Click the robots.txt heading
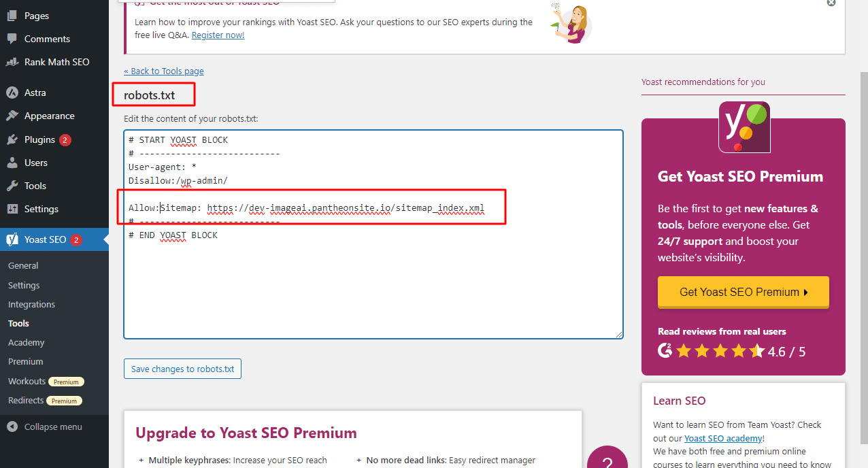The height and width of the screenshot is (468, 868). point(150,95)
